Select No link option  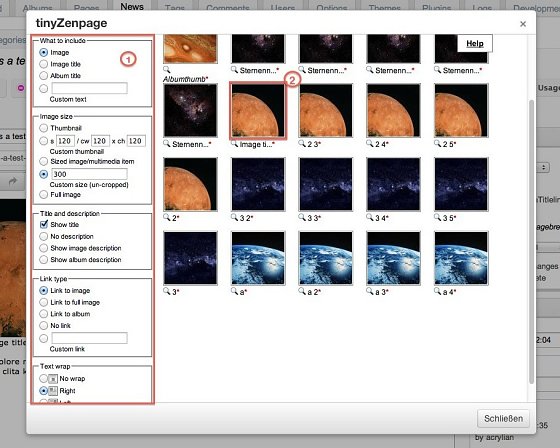pyautogui.click(x=44, y=325)
